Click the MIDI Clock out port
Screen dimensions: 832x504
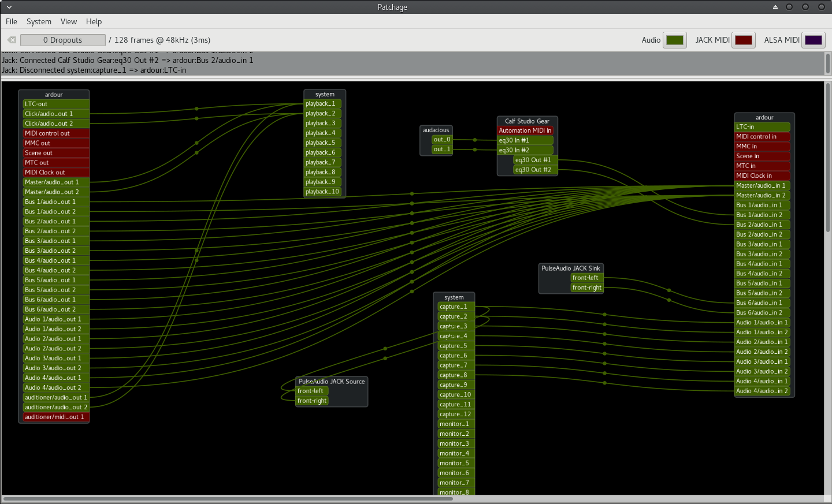tap(56, 173)
